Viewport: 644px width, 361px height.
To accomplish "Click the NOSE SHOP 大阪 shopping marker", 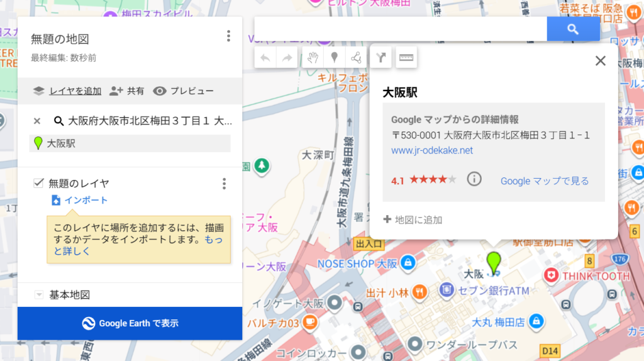I will 408,262.
